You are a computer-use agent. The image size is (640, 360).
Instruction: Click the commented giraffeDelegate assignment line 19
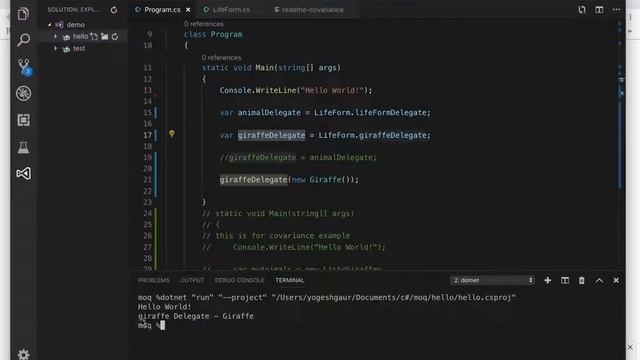pyautogui.click(x=298, y=158)
